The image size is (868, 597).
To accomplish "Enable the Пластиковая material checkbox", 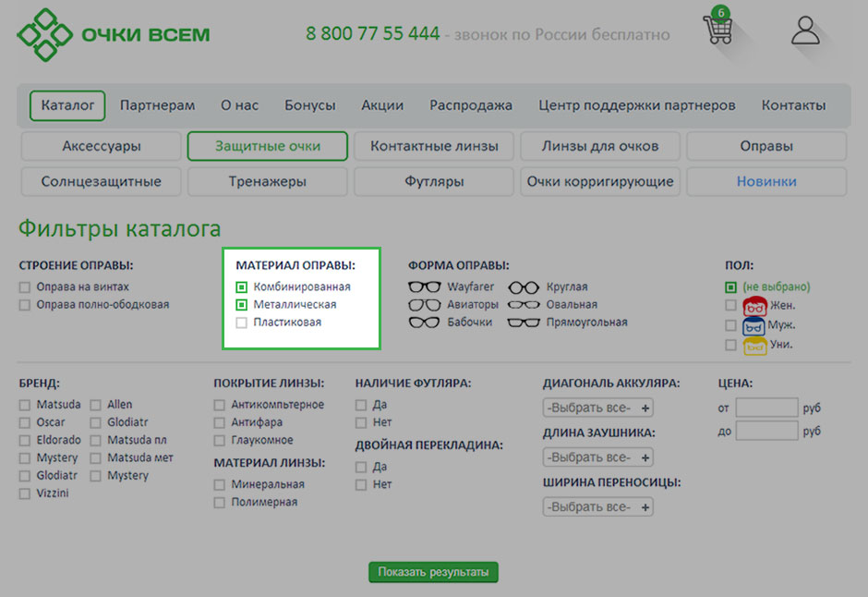I will [x=242, y=323].
